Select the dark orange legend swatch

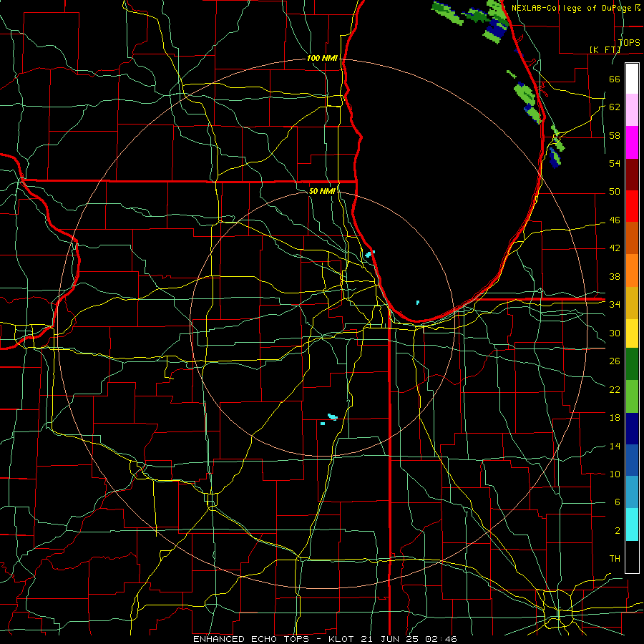pos(632,238)
